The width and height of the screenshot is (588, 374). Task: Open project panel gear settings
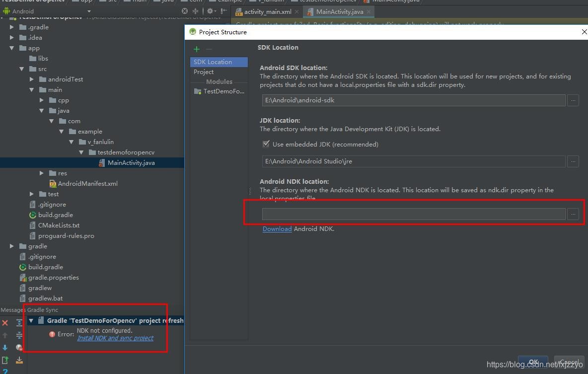(x=211, y=11)
